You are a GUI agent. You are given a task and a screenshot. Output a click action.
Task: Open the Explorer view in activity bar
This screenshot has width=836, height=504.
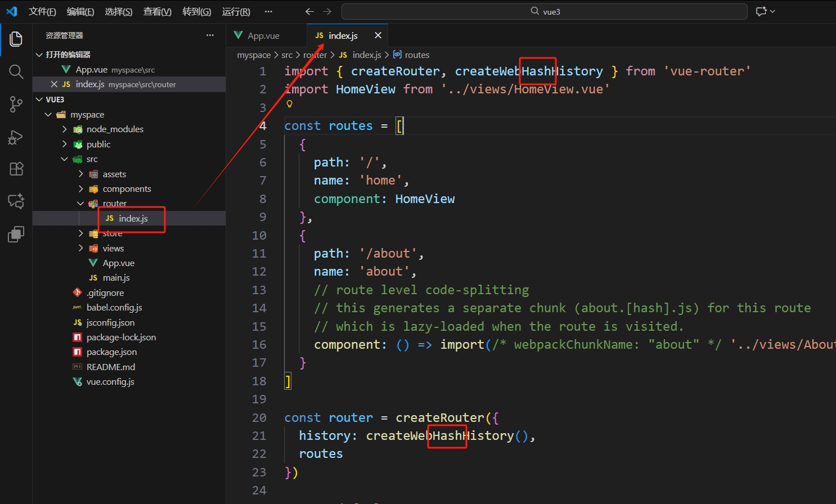click(16, 39)
